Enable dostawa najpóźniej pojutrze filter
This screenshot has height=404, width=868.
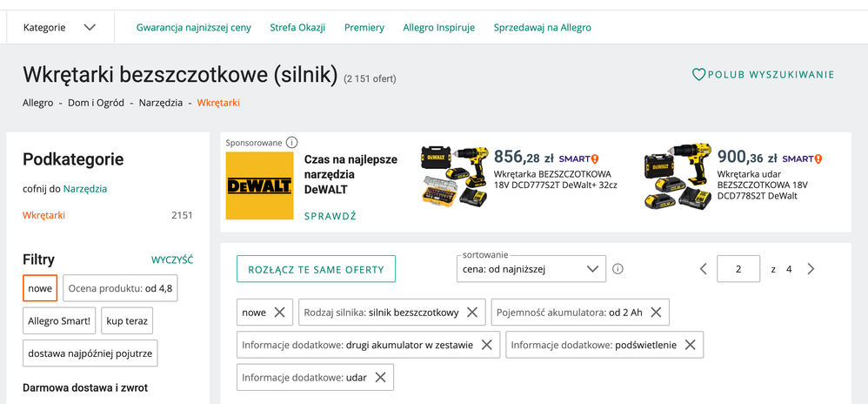point(90,353)
